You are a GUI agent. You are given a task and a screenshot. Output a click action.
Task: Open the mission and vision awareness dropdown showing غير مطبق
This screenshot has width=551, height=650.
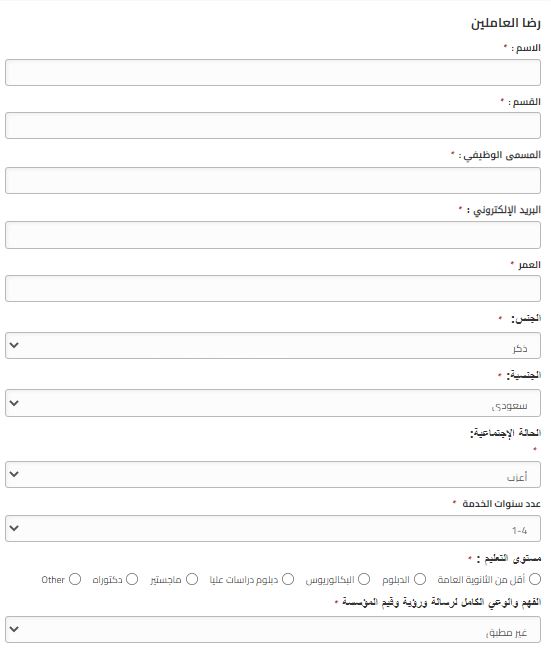click(x=273, y=629)
